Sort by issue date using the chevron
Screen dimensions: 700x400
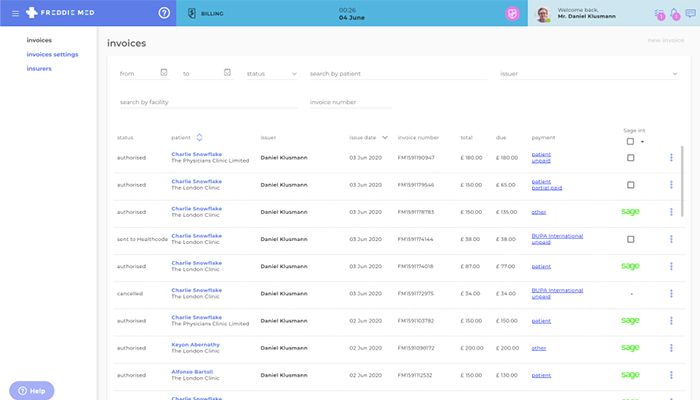(385, 138)
